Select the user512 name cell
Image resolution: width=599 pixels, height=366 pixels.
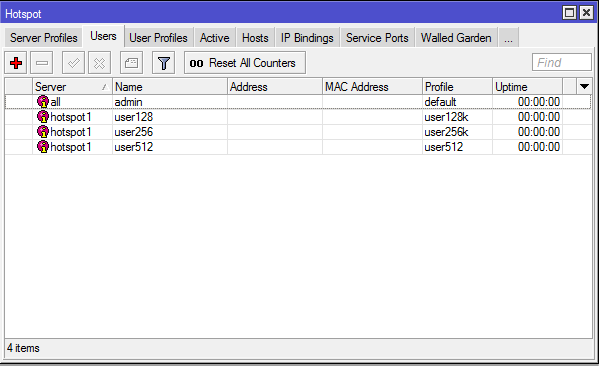[x=170, y=147]
